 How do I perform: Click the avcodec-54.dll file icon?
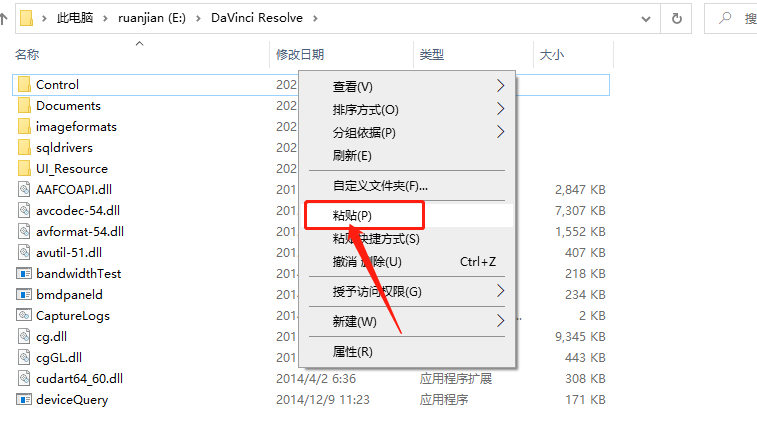[x=24, y=210]
